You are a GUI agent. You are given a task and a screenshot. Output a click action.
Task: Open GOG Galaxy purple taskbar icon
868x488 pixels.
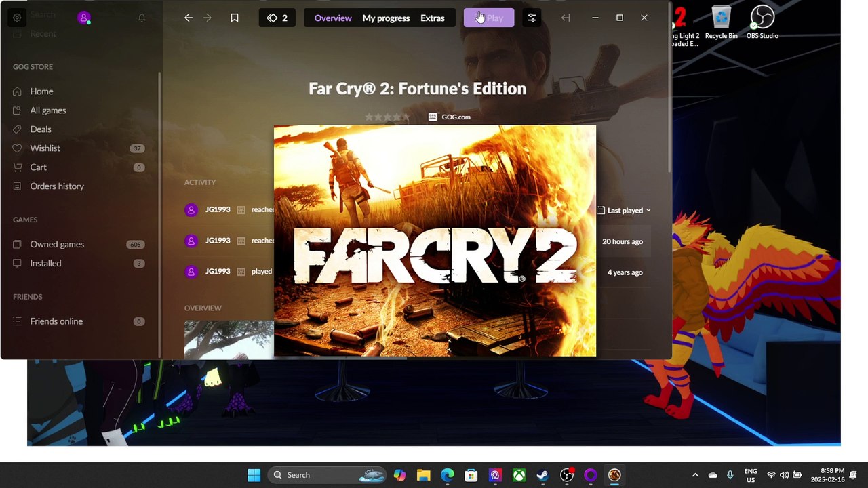tap(591, 475)
